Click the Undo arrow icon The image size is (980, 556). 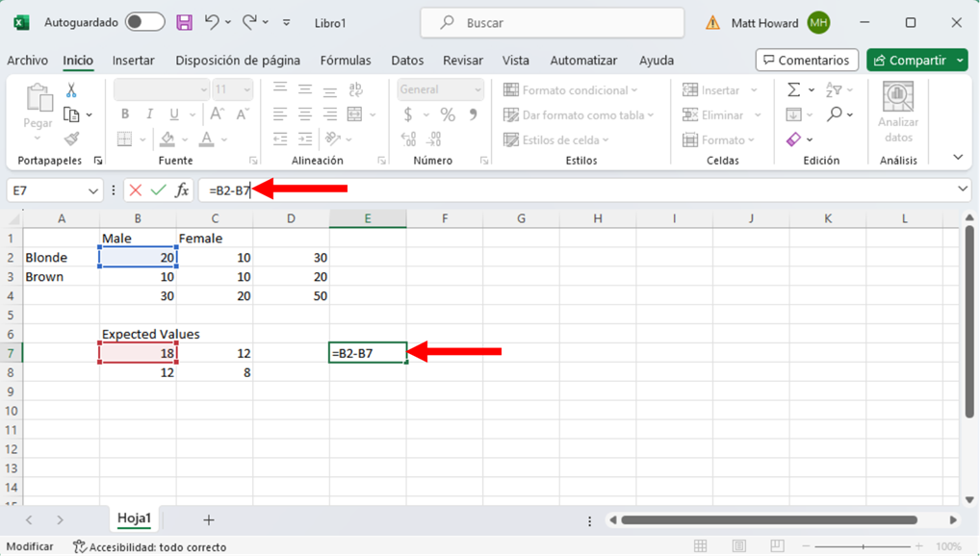212,22
